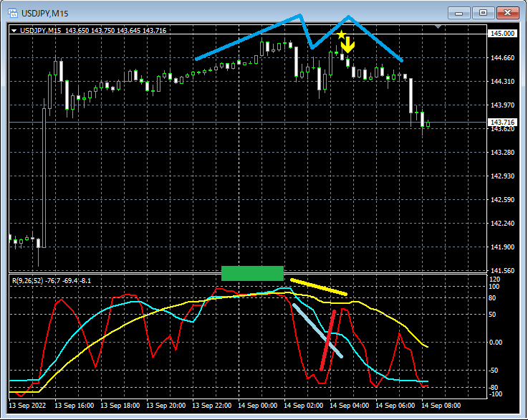The image size is (528, 420).
Task: Click the 14 Sep 00:00 time label
Action: pyautogui.click(x=258, y=406)
